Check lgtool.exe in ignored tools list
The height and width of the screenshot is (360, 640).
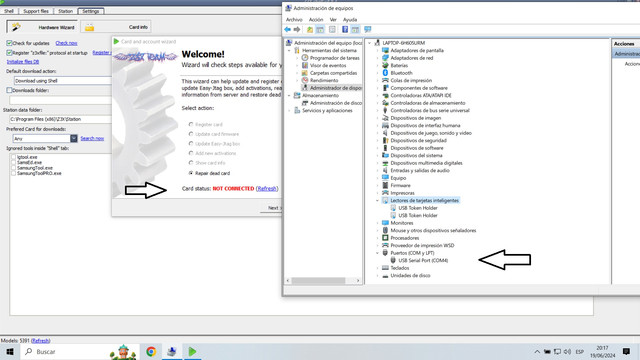click(x=14, y=157)
